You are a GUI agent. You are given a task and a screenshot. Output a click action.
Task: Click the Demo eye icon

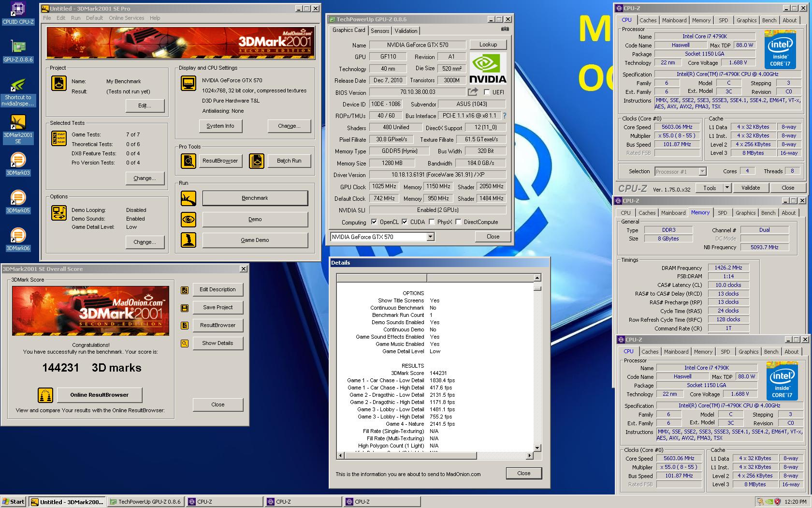pyautogui.click(x=188, y=220)
